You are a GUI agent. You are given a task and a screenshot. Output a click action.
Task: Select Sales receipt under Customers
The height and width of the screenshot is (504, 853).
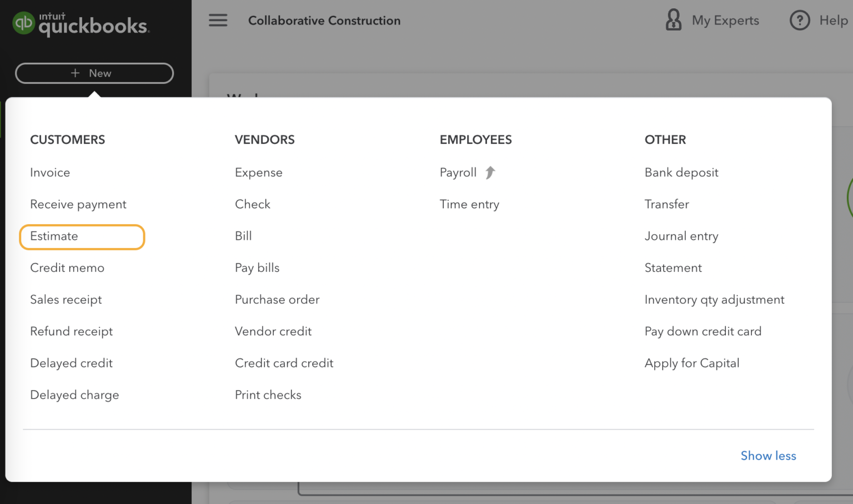point(66,299)
